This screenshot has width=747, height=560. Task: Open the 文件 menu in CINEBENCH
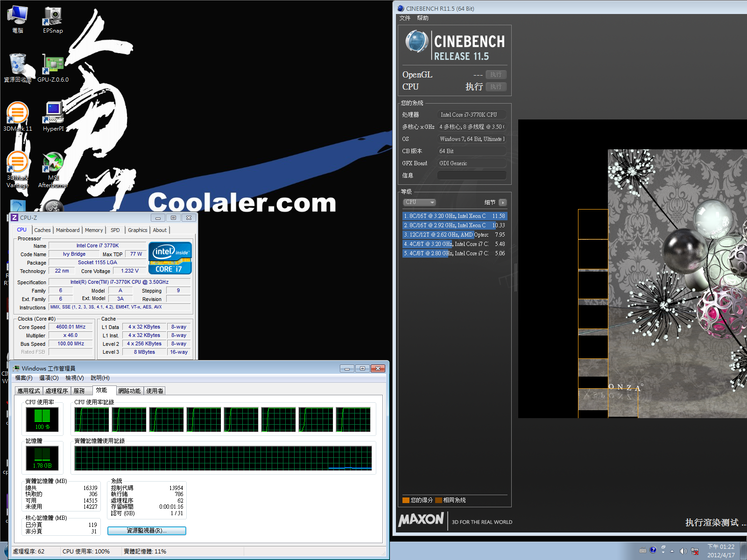[405, 18]
